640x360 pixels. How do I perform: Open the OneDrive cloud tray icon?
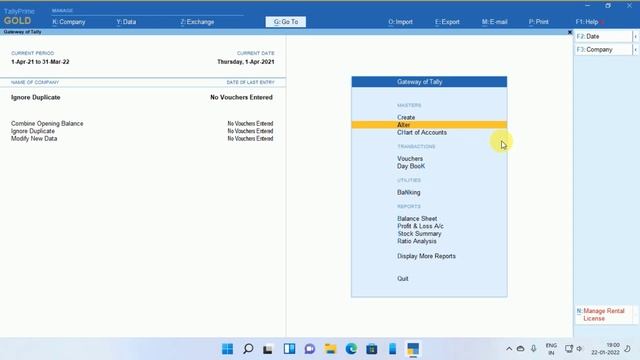(520, 349)
